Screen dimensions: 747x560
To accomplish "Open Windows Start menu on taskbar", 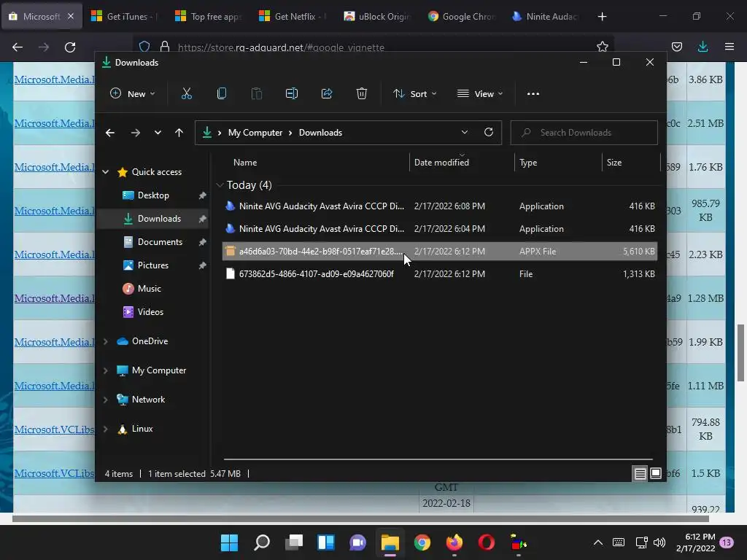I will (x=229, y=542).
